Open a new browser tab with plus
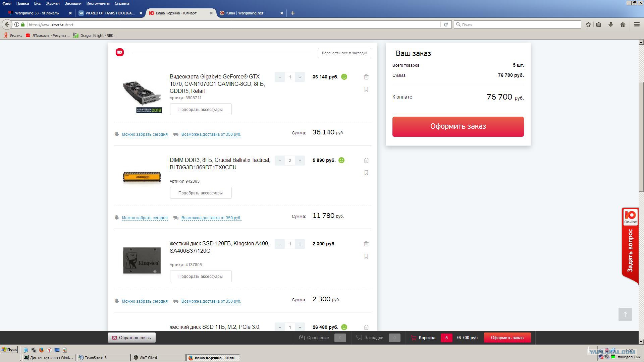Image resolution: width=644 pixels, height=362 pixels. click(292, 13)
